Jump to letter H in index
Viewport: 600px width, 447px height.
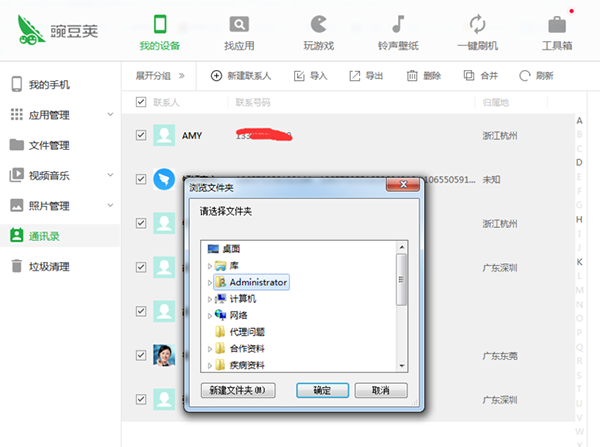click(579, 219)
